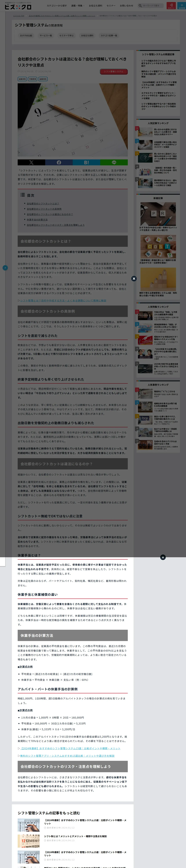The image size is (186, 868).
Task: Open first related article thumbnail under もっと読む
Action: tap(29, 825)
